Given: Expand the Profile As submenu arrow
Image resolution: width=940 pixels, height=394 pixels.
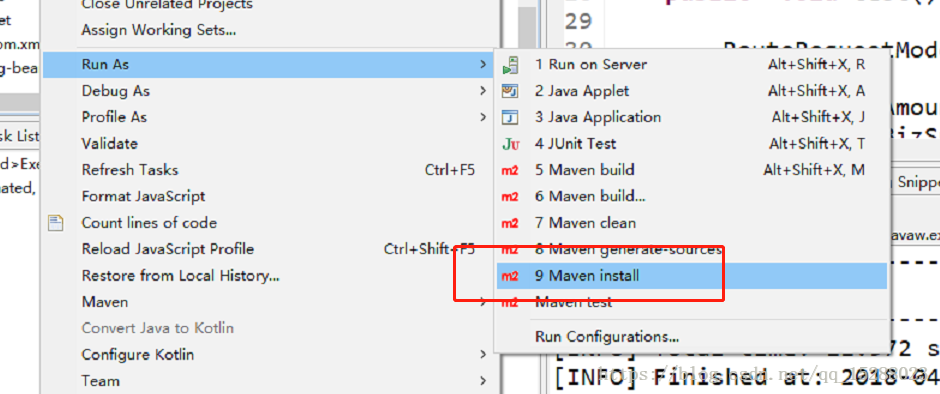Looking at the screenshot, I should tap(483, 117).
